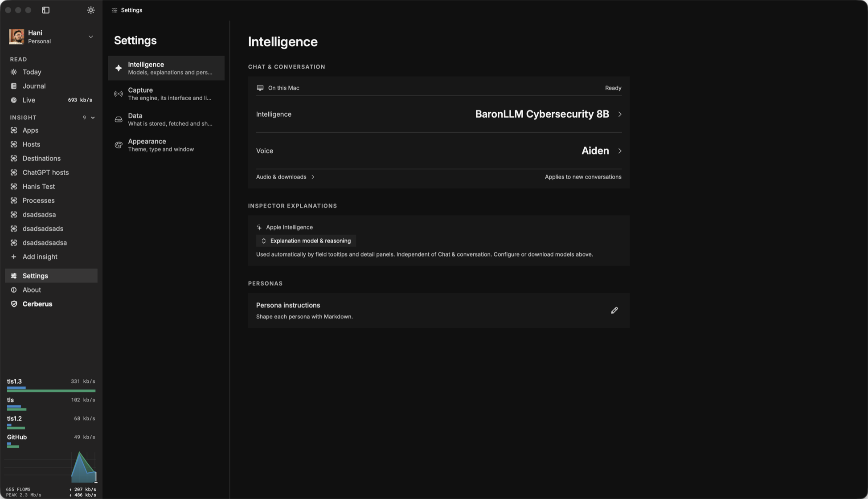Open the About page
Image resolution: width=868 pixels, height=499 pixels.
pyautogui.click(x=51, y=290)
